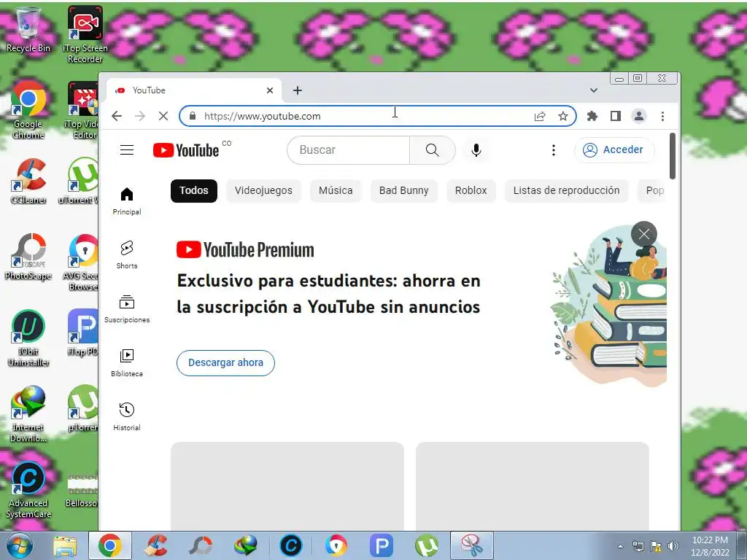This screenshot has height=560, width=747.
Task: Focus the Buscar search field
Action: pyautogui.click(x=348, y=150)
